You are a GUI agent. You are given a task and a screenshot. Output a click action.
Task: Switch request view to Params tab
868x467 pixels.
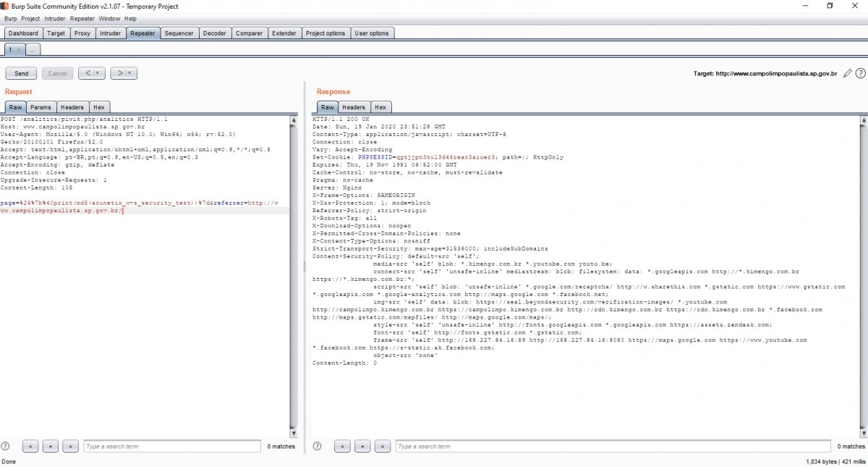41,107
